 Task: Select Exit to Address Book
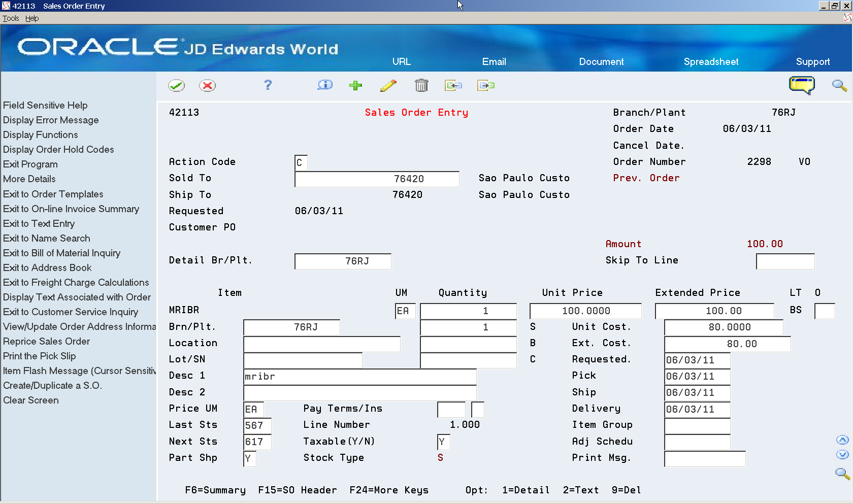pos(47,267)
